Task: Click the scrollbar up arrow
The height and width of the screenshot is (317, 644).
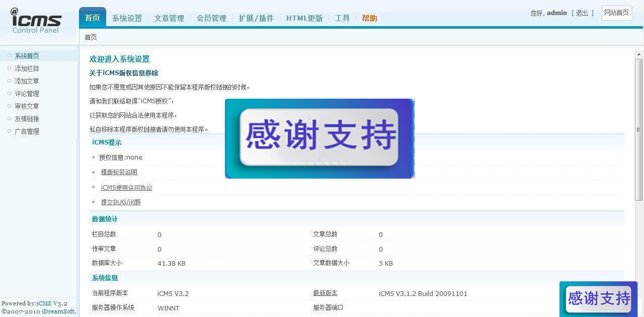Action: [x=639, y=54]
